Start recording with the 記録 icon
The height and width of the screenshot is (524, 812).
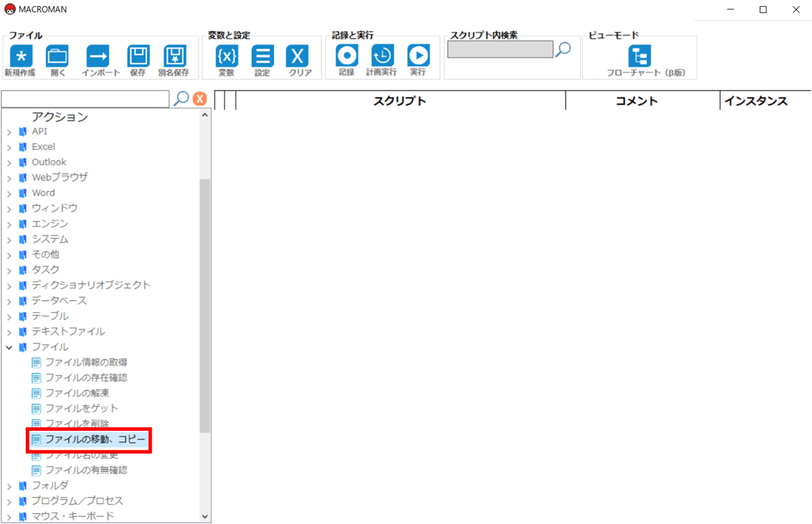pyautogui.click(x=347, y=55)
